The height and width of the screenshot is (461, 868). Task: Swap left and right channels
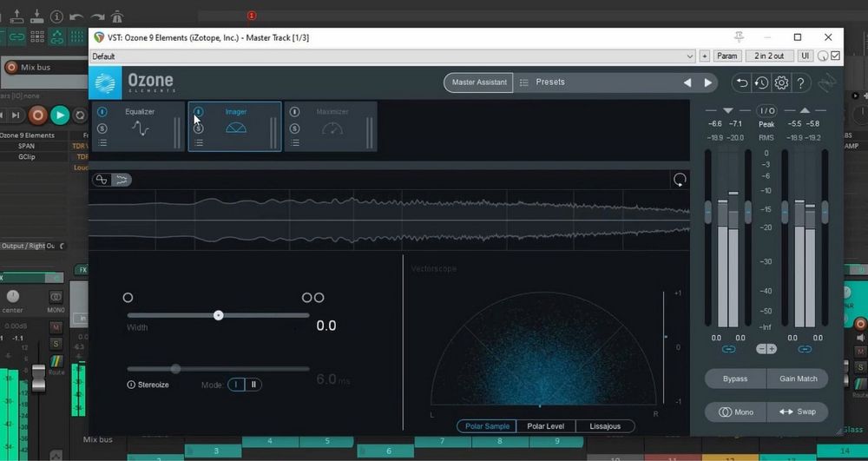799,412
